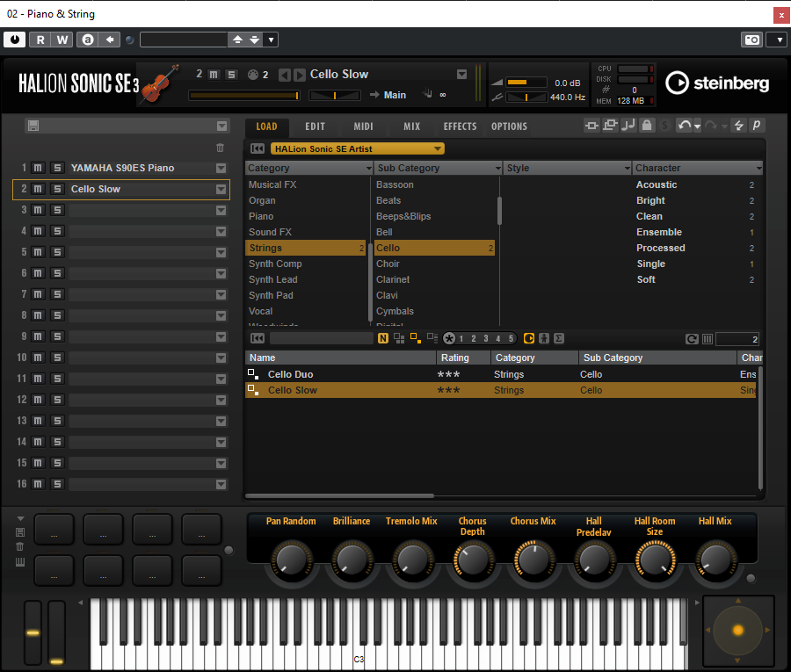Mute slot 1 YAMAHA S90ES Piano
This screenshot has width=791, height=672.
tap(38, 168)
